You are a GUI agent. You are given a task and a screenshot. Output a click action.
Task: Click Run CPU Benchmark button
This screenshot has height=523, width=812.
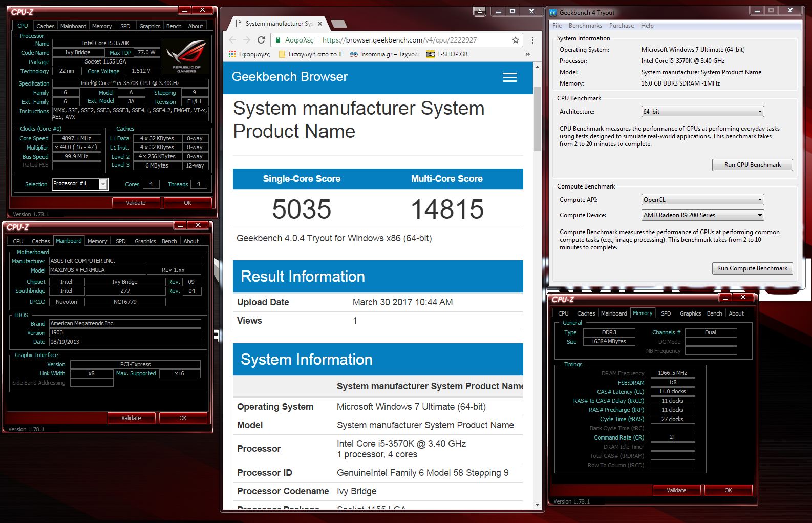[x=753, y=165]
